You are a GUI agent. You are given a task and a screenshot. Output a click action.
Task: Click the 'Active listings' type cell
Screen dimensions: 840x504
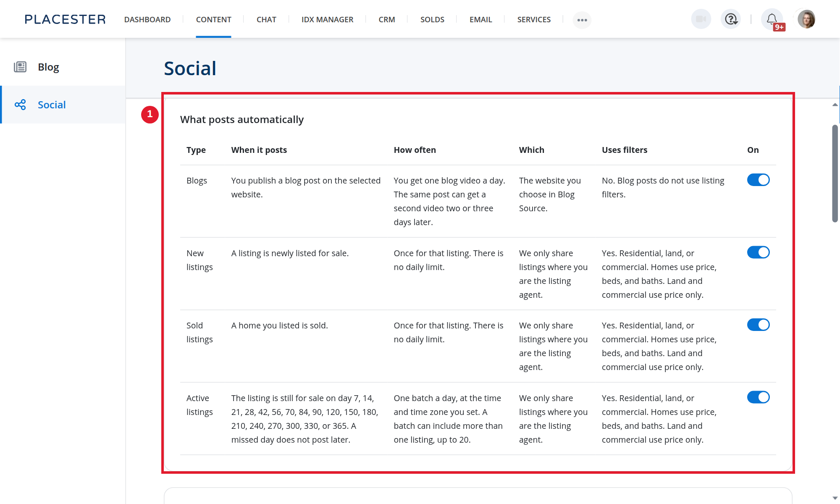tap(199, 405)
